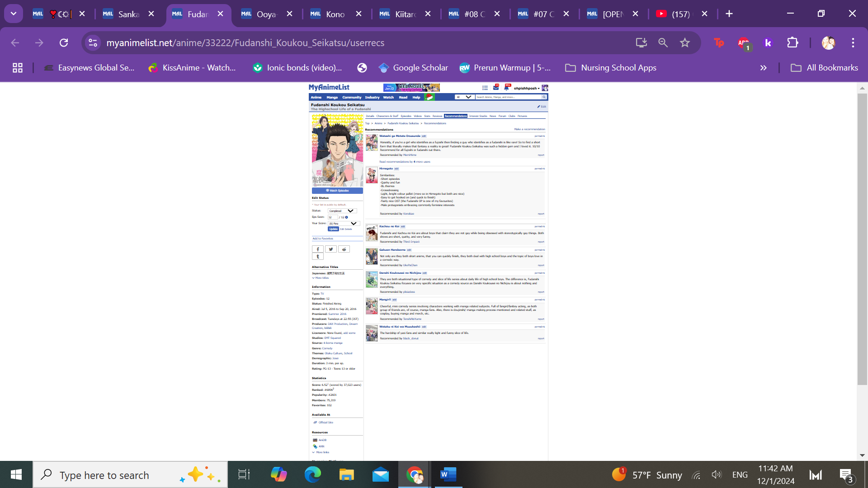This screenshot has width=868, height=488.
Task: Open the search category dropdown 'All'
Action: point(464,97)
